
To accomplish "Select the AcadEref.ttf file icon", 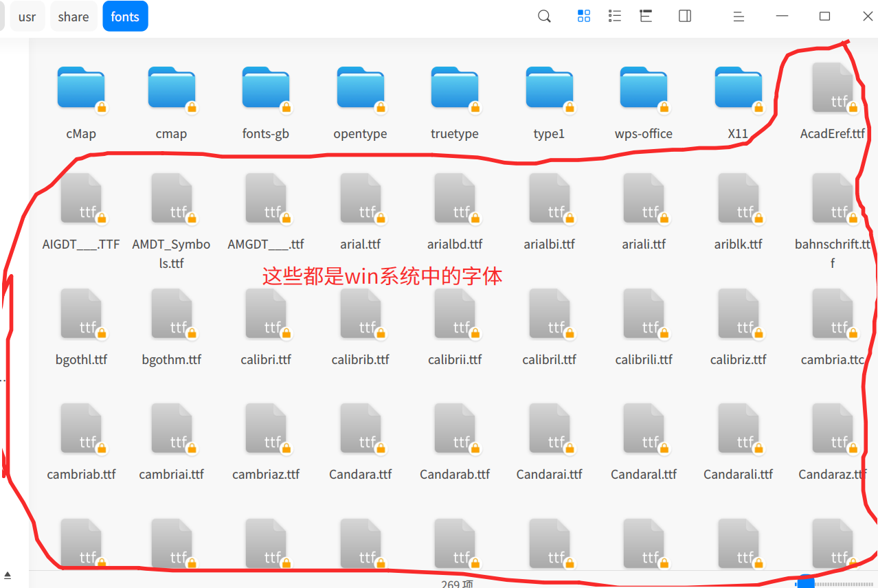I will [833, 88].
